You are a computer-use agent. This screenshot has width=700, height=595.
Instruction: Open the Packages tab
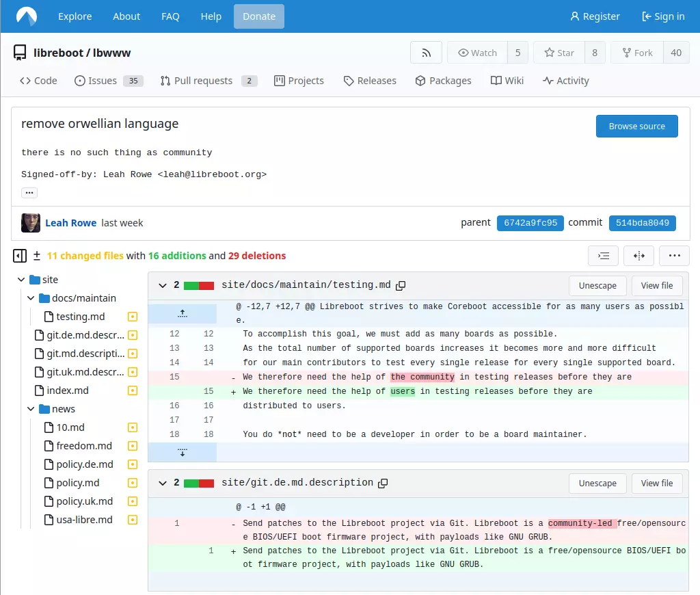click(443, 81)
